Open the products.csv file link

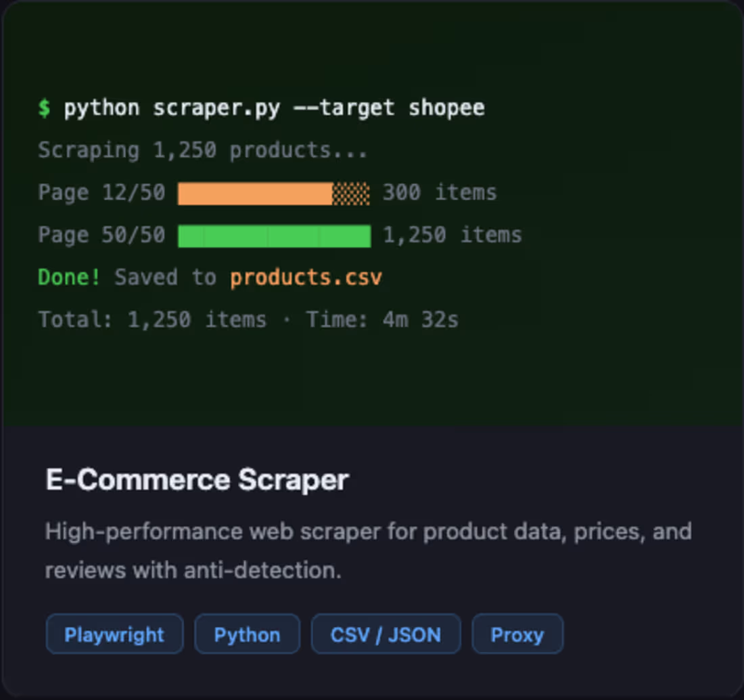[x=306, y=277]
